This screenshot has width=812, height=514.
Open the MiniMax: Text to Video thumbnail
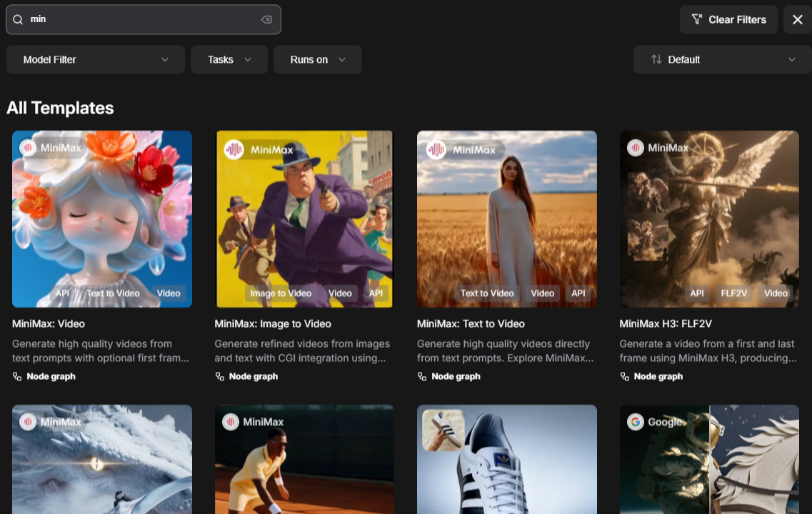tap(507, 219)
